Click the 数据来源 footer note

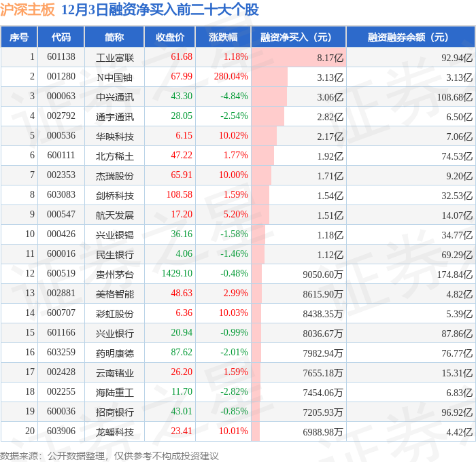(109, 456)
